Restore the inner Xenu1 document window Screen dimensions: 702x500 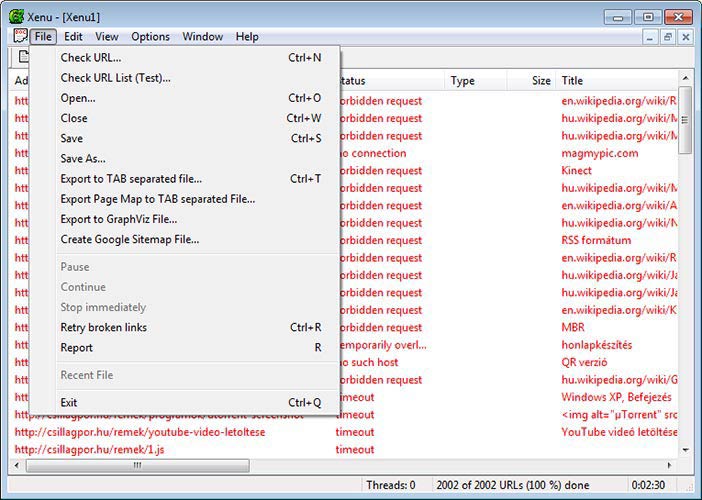(667, 37)
